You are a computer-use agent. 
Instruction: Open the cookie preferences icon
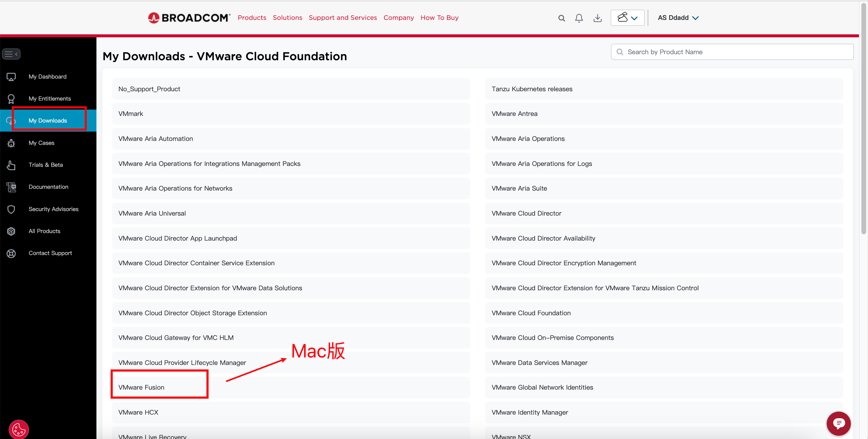pos(19,429)
